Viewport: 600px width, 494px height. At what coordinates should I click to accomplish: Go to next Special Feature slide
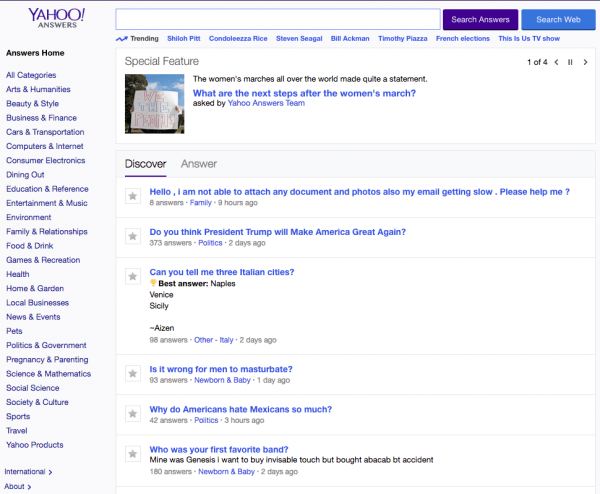585,62
